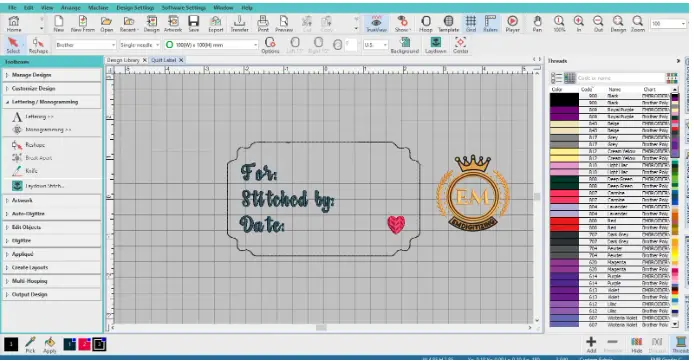Click the New From template icon

point(83,23)
